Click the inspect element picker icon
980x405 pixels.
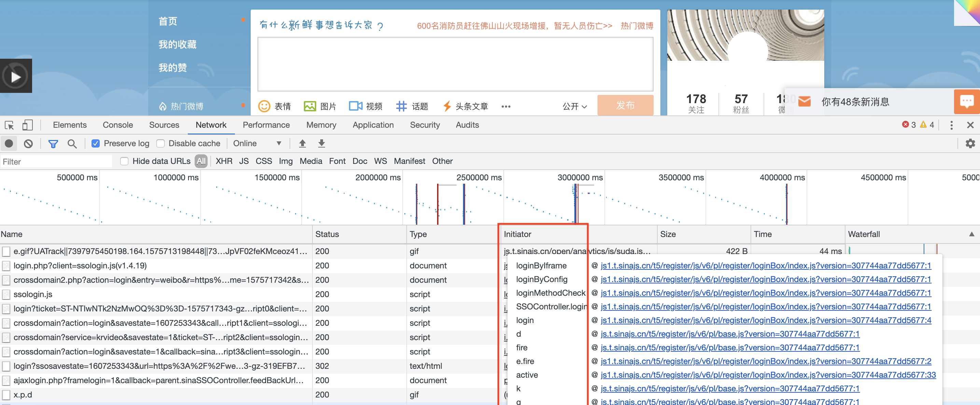[9, 125]
